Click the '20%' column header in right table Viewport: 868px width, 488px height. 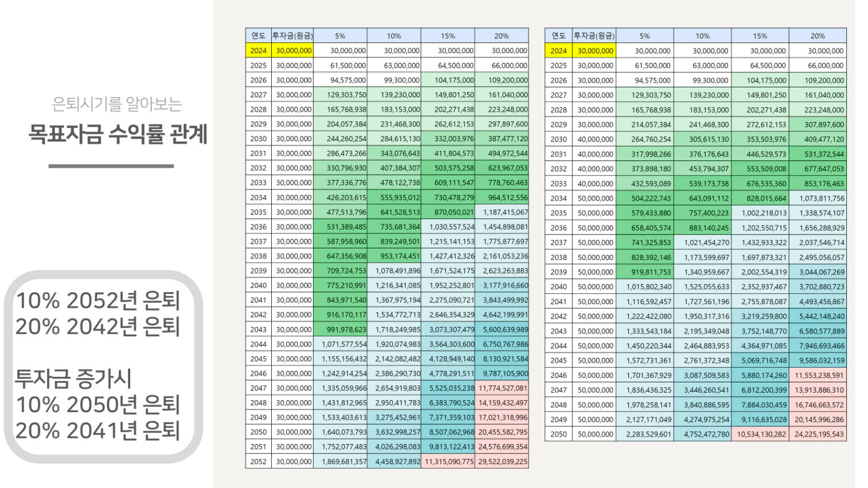click(818, 35)
